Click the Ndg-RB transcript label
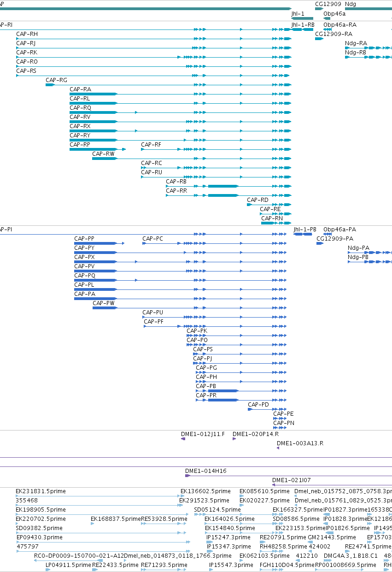Image resolution: width=392 pixels, height=572 pixels. (356, 53)
